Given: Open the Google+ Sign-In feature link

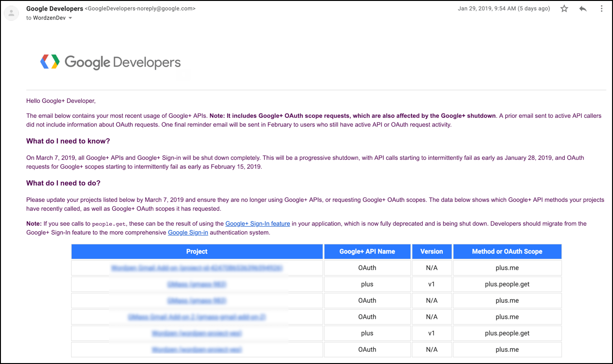Looking at the screenshot, I should point(258,223).
